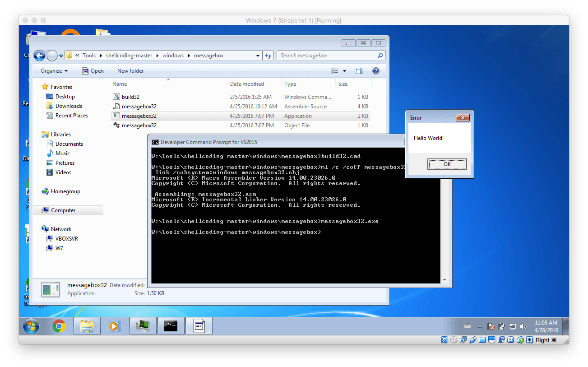
Task: Launch Google Chrome from the taskbar
Action: click(x=59, y=326)
